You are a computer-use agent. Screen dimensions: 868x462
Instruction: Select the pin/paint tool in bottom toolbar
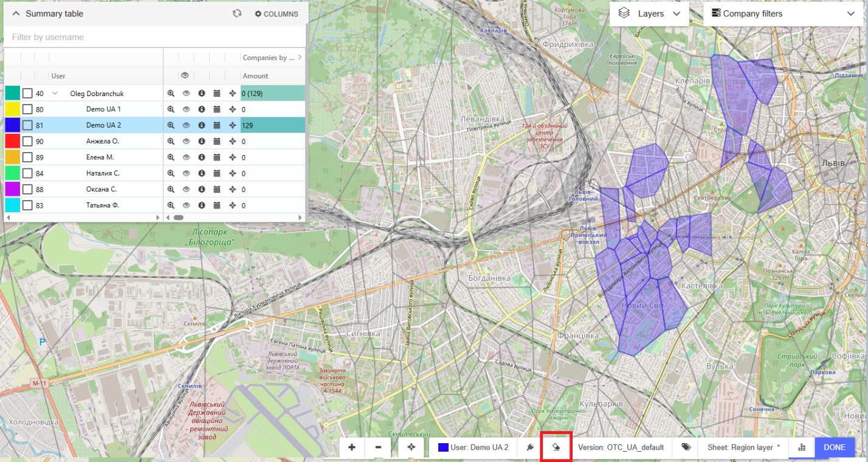[529, 447]
